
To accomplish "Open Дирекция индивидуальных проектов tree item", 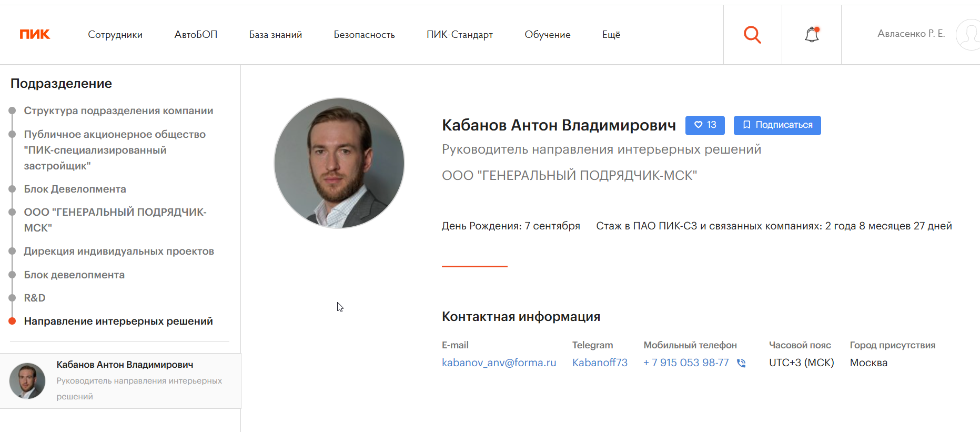I will (x=119, y=251).
